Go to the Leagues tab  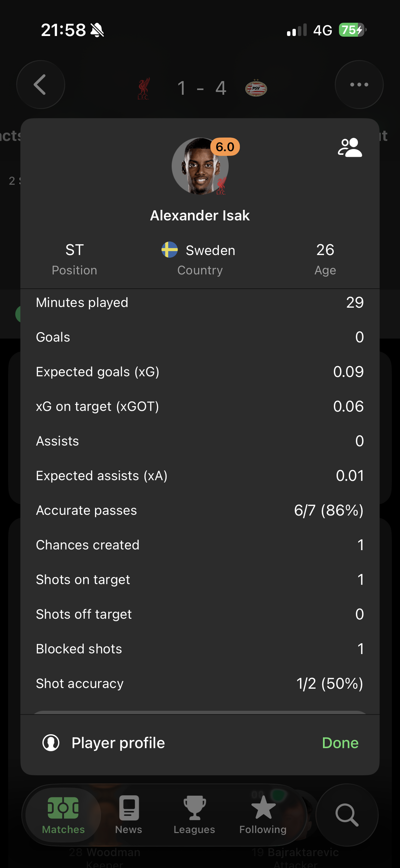tap(194, 814)
